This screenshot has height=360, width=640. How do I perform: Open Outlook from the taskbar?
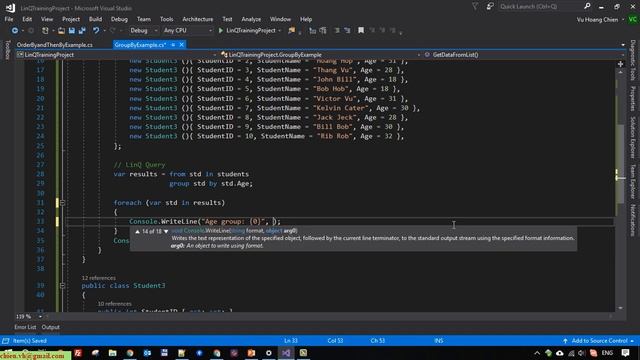point(147,353)
